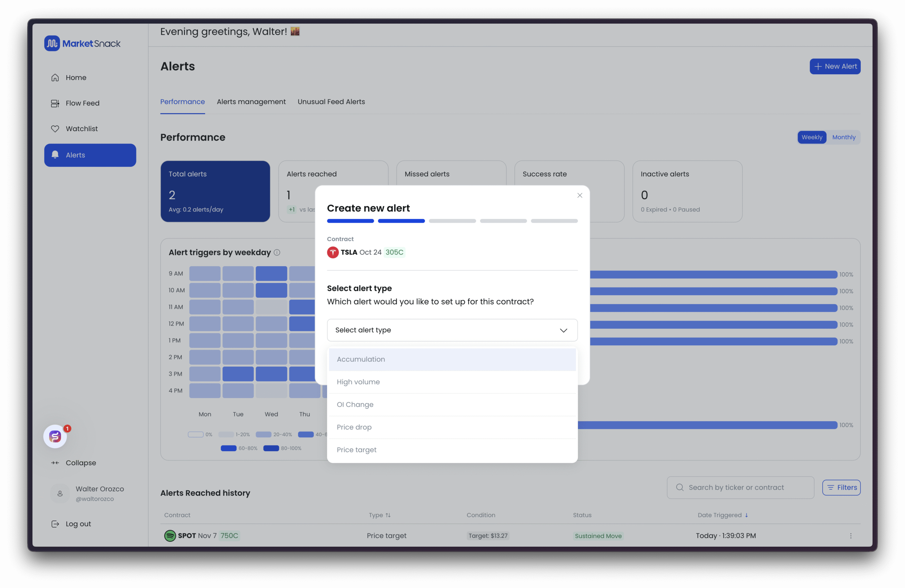Switch the performance view to Monthly
Viewport: 905px width, 588px height.
pos(843,137)
